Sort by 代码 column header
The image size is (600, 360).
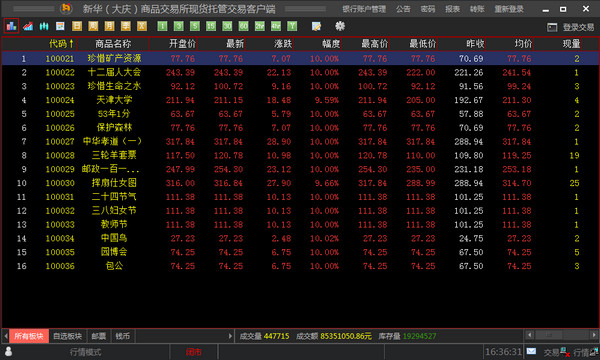[x=60, y=44]
